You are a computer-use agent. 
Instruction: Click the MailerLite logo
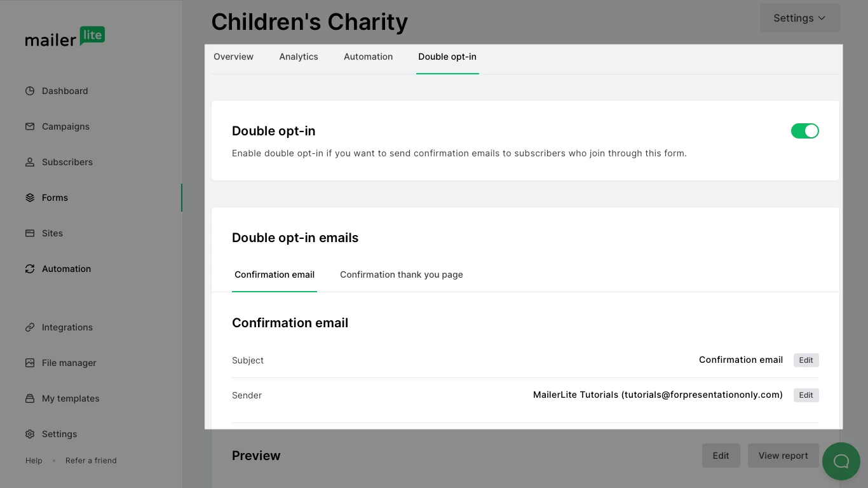click(x=65, y=37)
